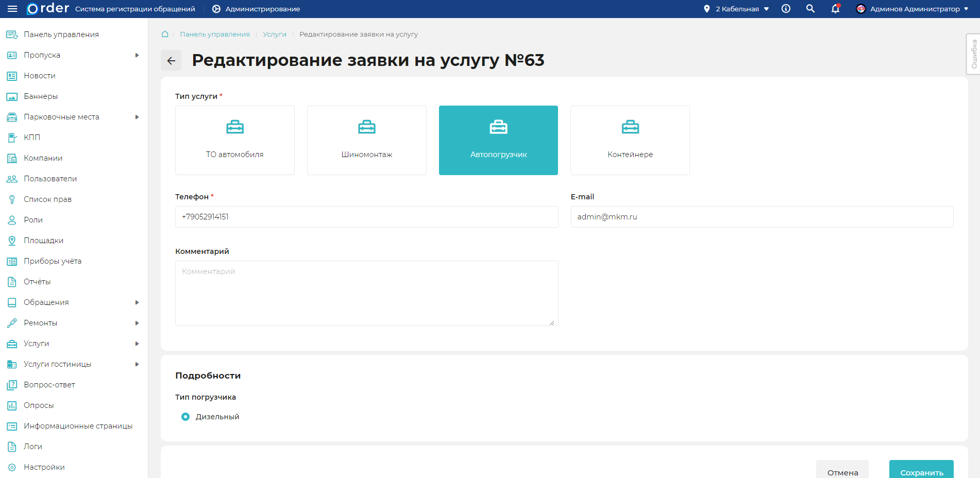Click the info icon in the header
Screen dimensions: 980x478
coord(786,8)
